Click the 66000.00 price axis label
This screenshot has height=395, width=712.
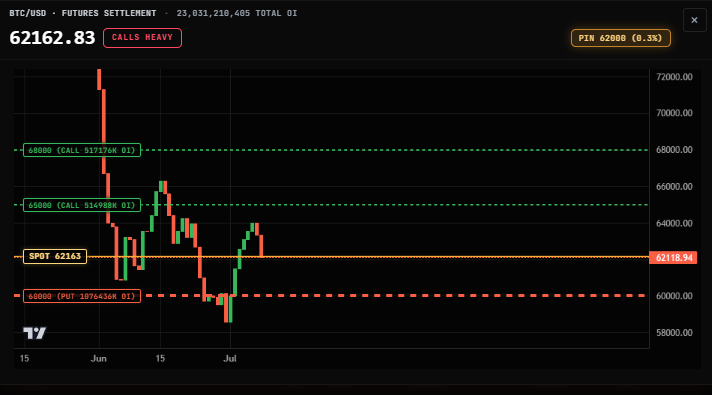674,187
